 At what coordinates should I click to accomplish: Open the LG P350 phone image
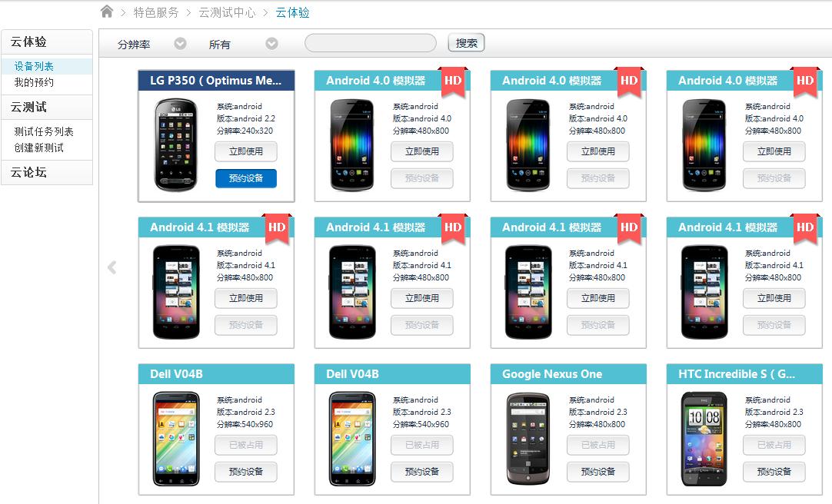(x=175, y=144)
